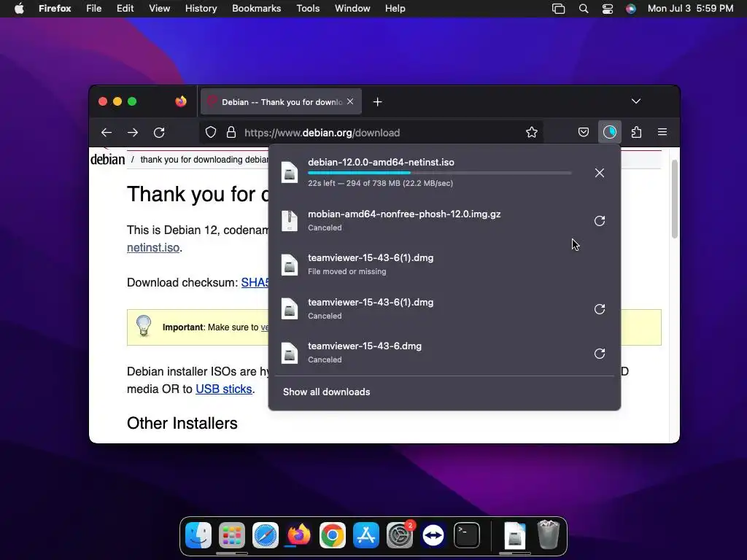Viewport: 747px width, 560px height.
Task: Click the teamviewer-15-43-6.dmg file icon
Action: pos(290,354)
